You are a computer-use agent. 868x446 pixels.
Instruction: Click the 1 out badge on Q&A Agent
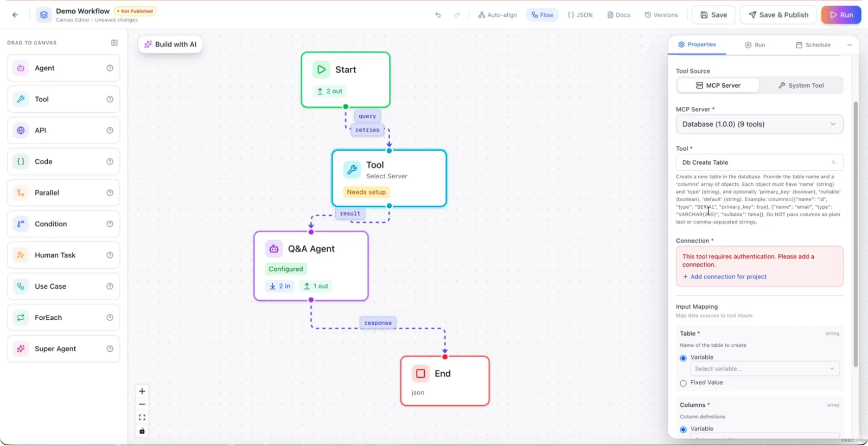[316, 287]
